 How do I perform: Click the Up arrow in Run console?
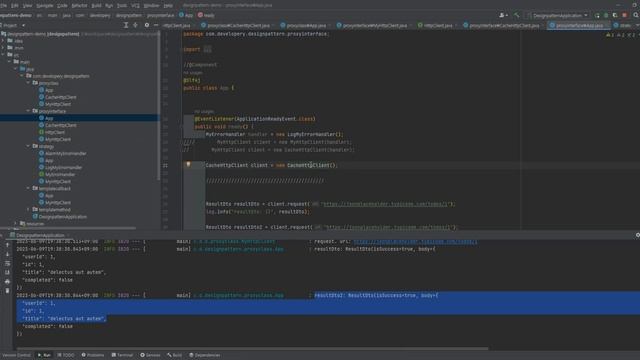click(7, 245)
